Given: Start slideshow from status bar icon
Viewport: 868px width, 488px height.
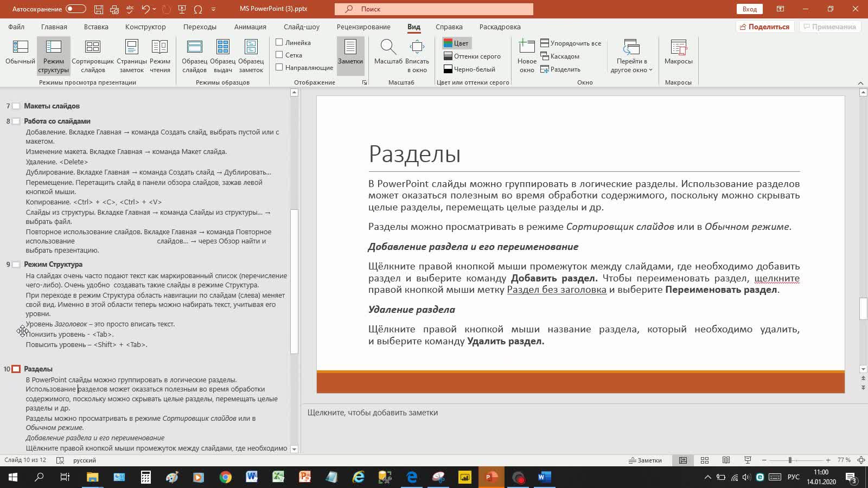Looking at the screenshot, I should (x=748, y=460).
